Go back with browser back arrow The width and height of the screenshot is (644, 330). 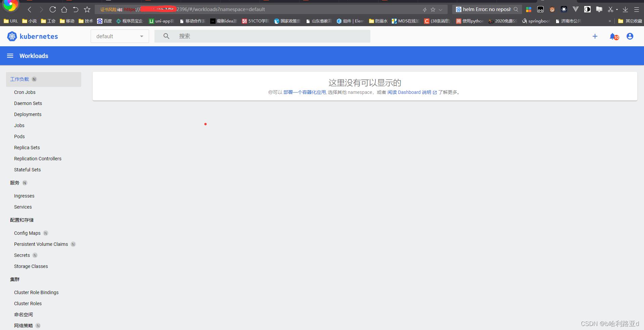coord(30,9)
